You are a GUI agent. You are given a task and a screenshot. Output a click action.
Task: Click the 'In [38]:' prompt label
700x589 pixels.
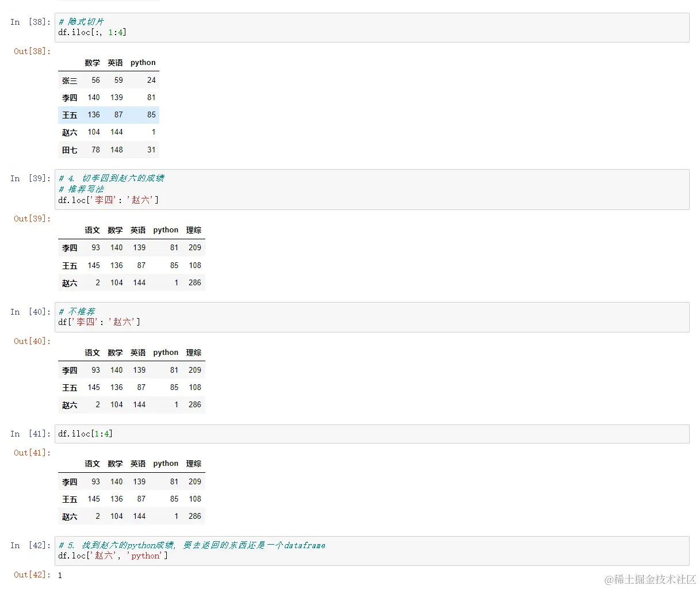coord(30,22)
